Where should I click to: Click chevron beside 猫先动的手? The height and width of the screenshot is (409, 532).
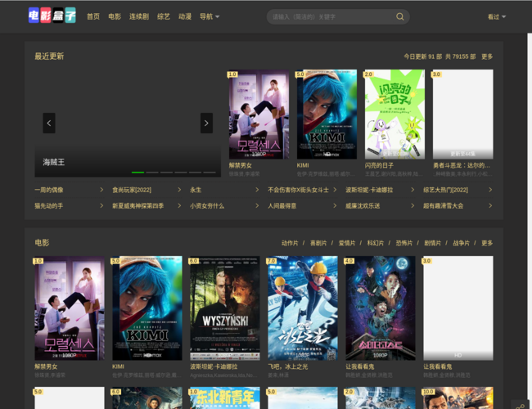[x=101, y=205]
